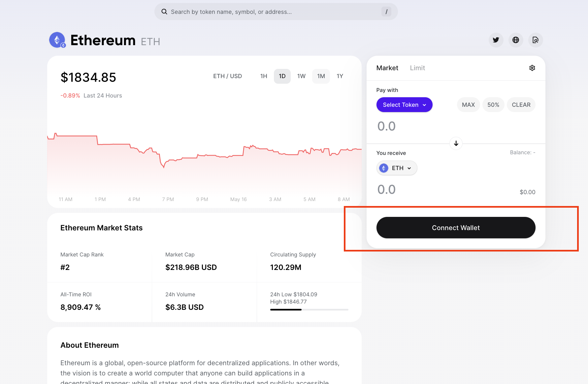
Task: Select the Market tab
Action: coord(387,68)
